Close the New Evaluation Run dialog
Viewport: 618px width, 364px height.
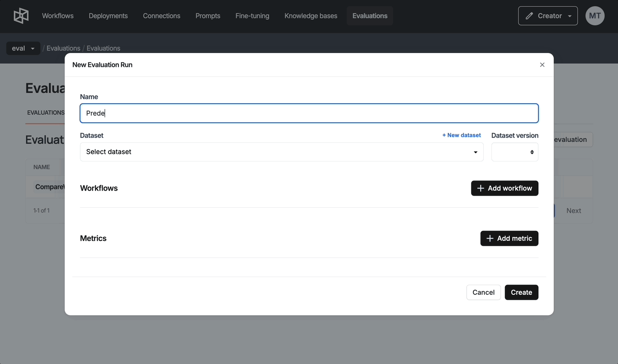(542, 65)
